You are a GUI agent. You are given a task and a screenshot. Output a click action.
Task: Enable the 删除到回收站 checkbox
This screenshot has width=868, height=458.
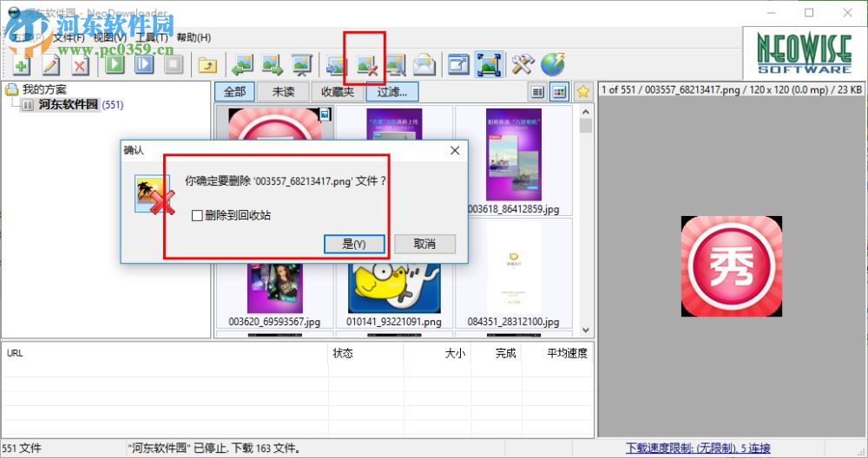(197, 216)
